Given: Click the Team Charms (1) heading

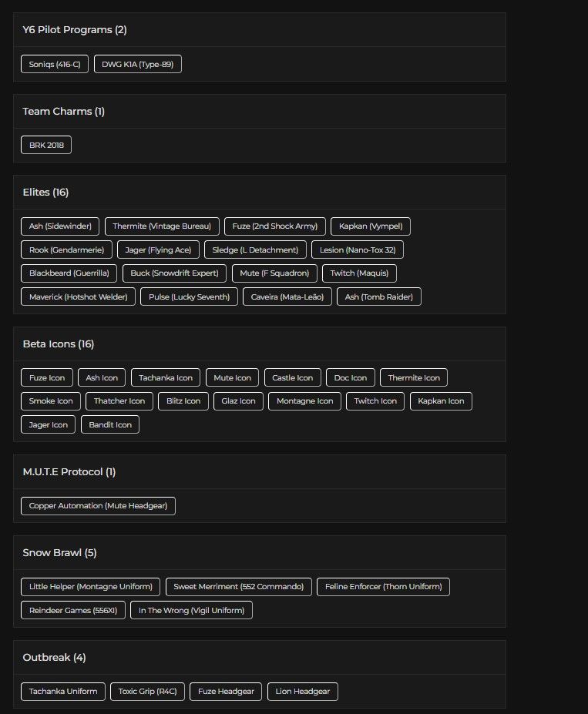Looking at the screenshot, I should [64, 111].
